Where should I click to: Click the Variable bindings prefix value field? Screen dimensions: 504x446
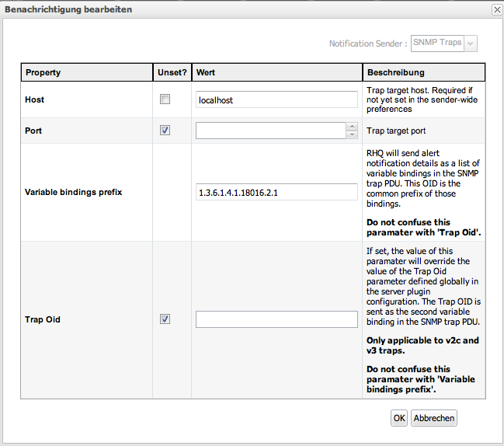pyautogui.click(x=276, y=192)
